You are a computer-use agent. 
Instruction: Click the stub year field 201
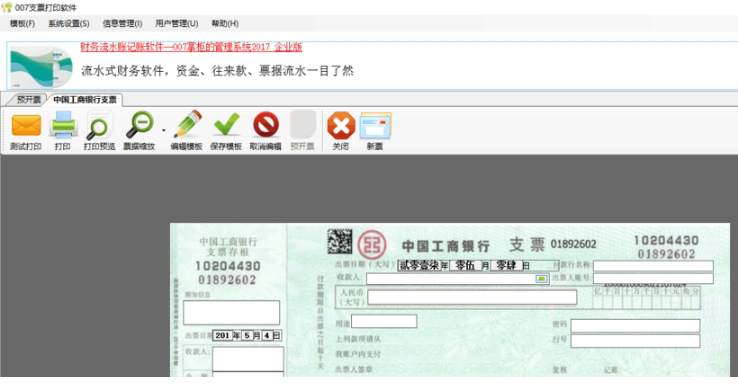coord(222,336)
